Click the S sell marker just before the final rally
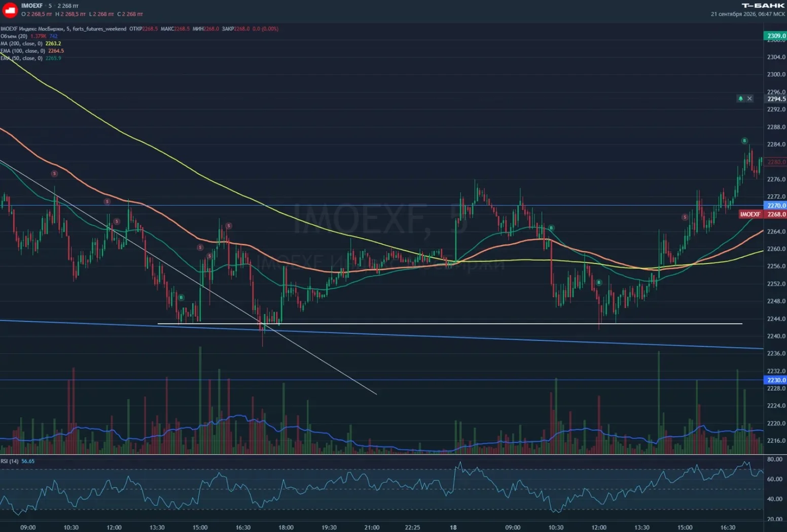787x532 pixels. point(685,217)
